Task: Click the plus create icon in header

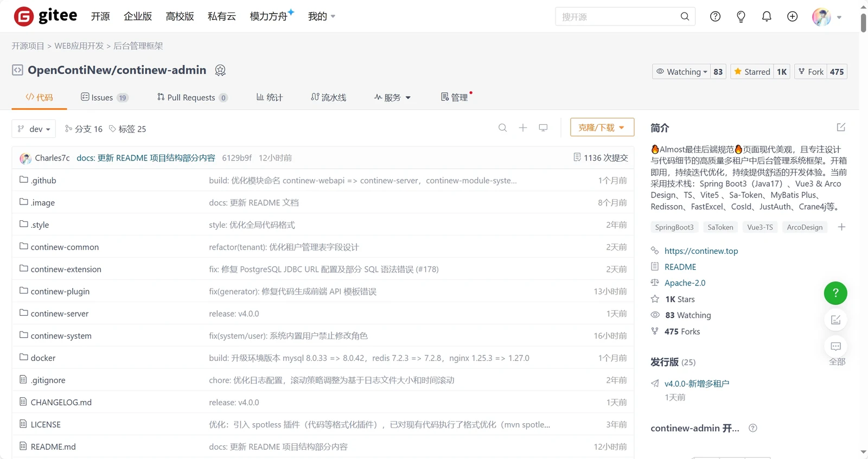Action: [792, 17]
